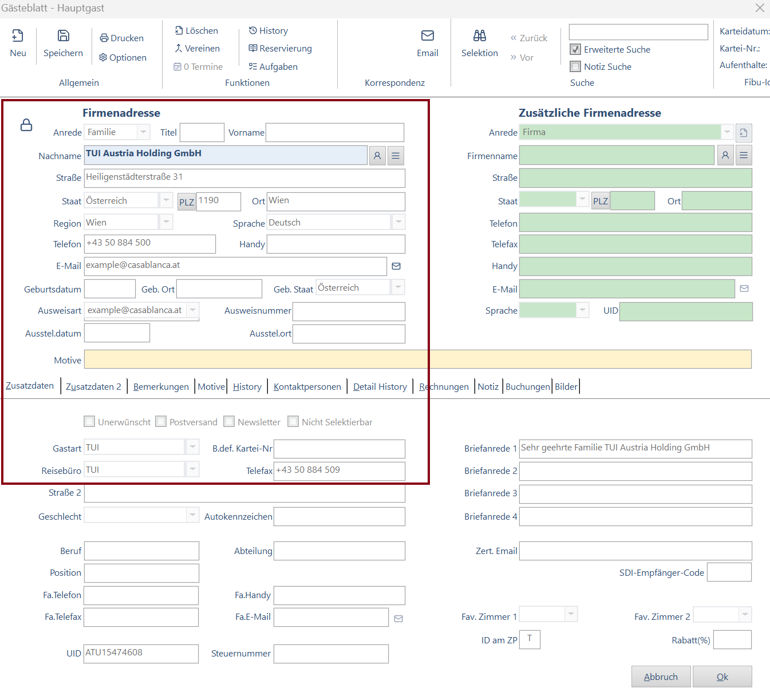
Task: Go forward with Vor
Action: [522, 57]
